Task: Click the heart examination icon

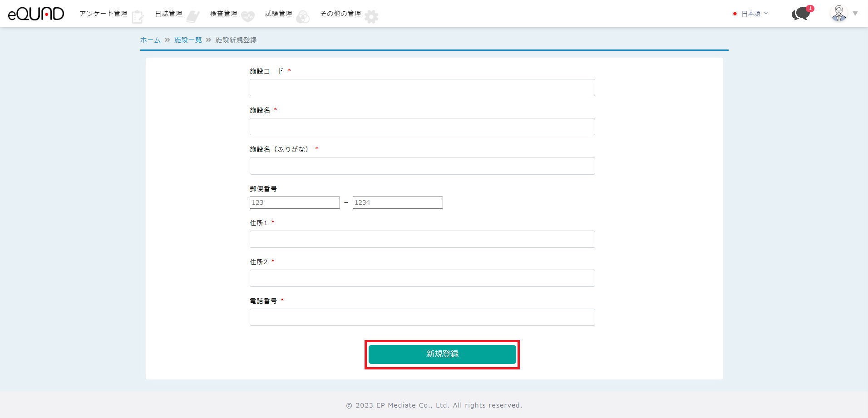Action: [248, 17]
